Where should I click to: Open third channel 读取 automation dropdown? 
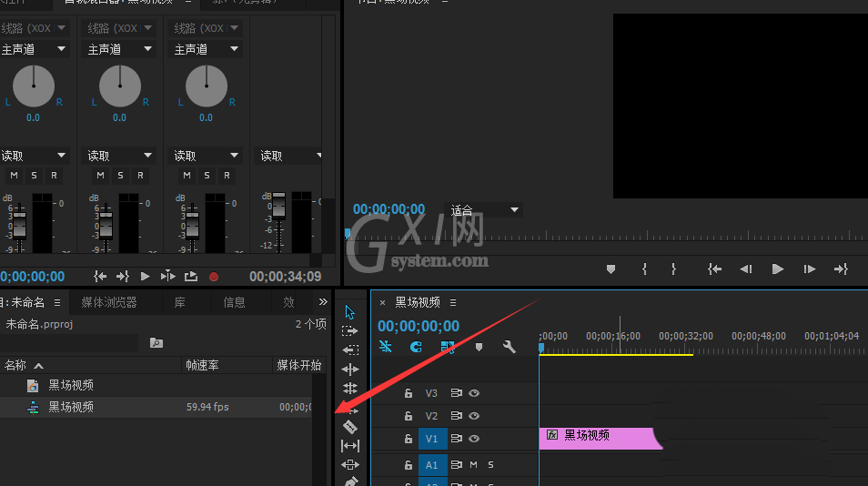205,156
